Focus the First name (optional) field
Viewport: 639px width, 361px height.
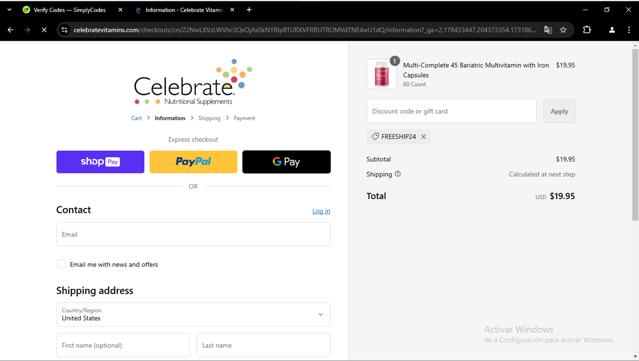pos(123,345)
